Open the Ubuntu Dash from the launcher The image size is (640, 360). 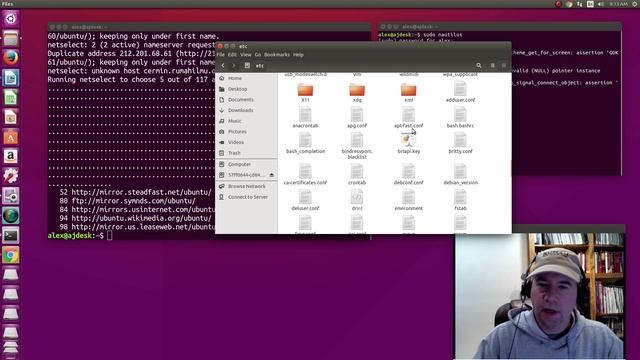(x=11, y=18)
